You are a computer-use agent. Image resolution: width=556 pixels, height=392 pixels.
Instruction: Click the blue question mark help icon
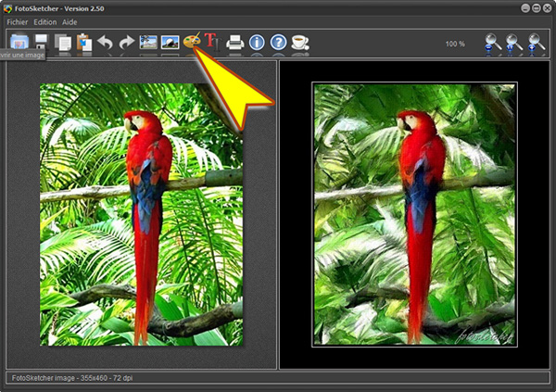[278, 42]
